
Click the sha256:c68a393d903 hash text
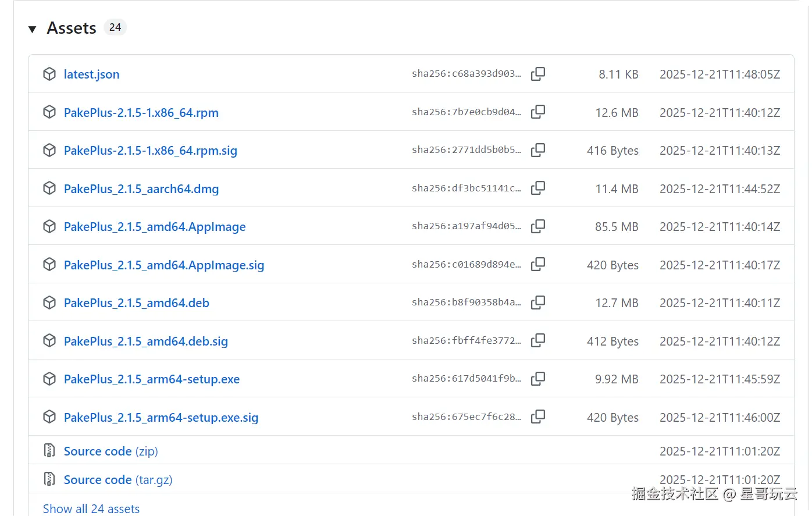coord(466,74)
